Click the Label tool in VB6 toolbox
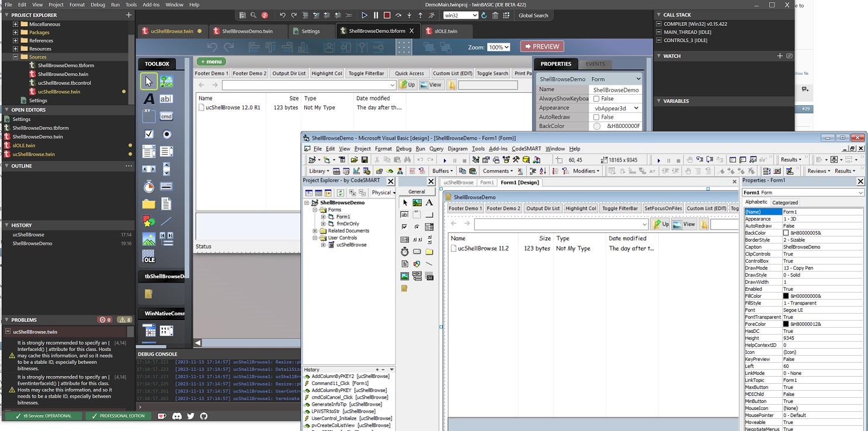Screen dimensions: 868x431 point(429,203)
